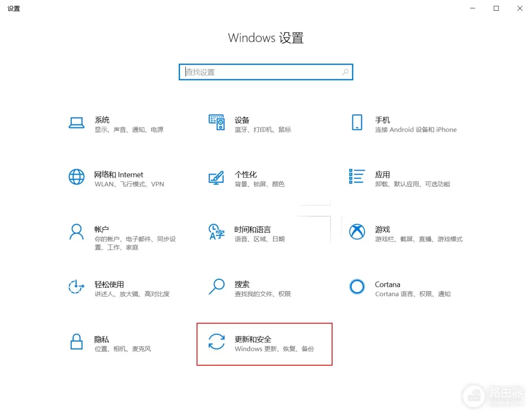Image resolution: width=532 pixels, height=416 pixels.
Task: Click the text 你的帐户、电子邮件、同步设置
Action: tap(135, 243)
